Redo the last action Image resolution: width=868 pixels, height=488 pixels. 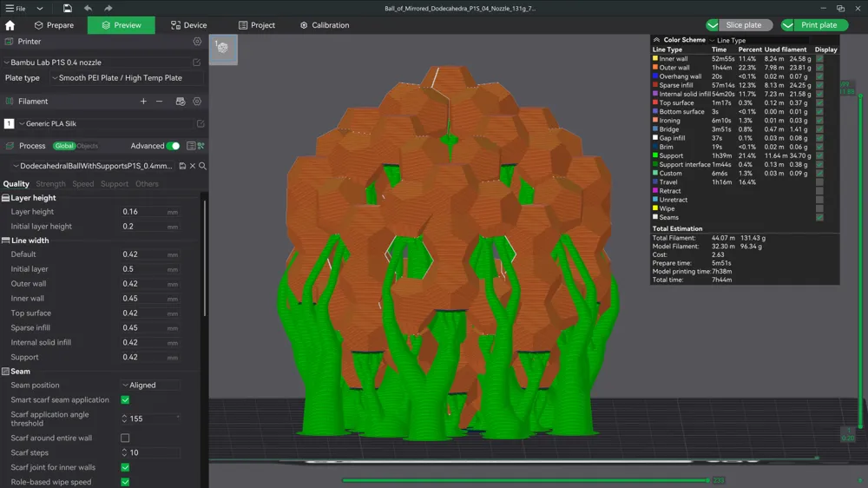click(108, 9)
